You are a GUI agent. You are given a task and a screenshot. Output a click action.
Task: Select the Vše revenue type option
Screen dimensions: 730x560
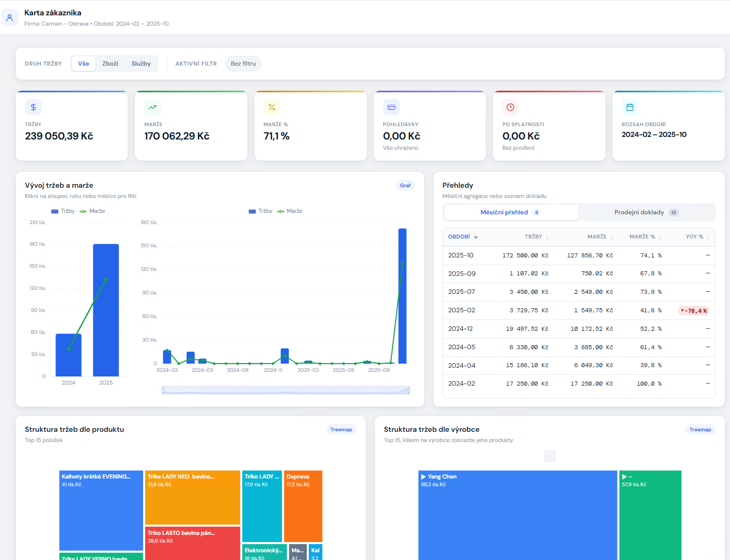pos(84,64)
